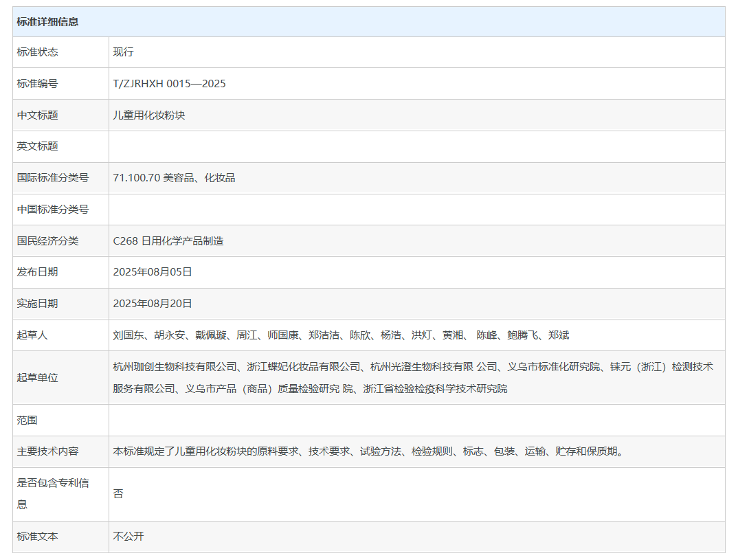
Task: Click the 是否包含专利信息 row label
Action: [x=53, y=494]
